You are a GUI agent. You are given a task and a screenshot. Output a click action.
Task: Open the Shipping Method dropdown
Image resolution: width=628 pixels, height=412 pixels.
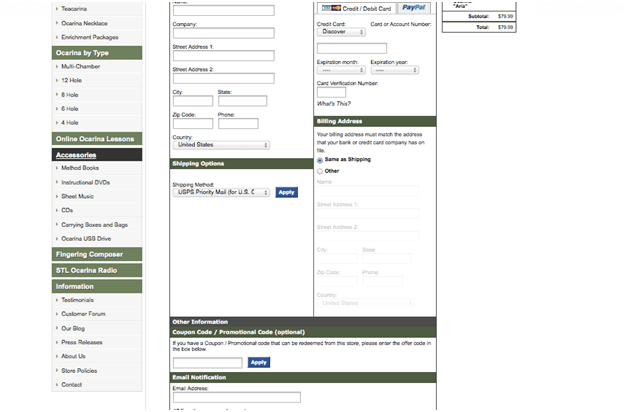(221, 192)
